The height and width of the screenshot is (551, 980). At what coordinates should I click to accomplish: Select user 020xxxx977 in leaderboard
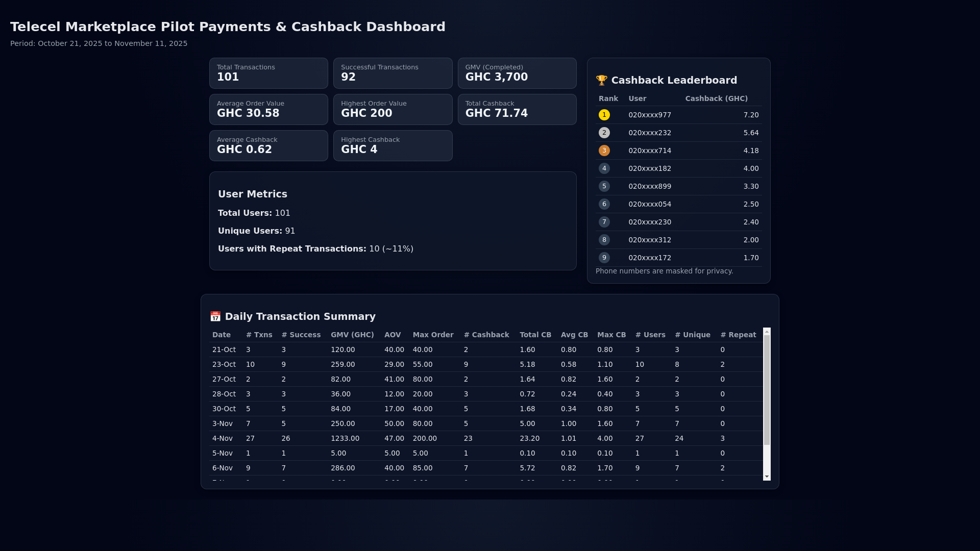point(650,115)
